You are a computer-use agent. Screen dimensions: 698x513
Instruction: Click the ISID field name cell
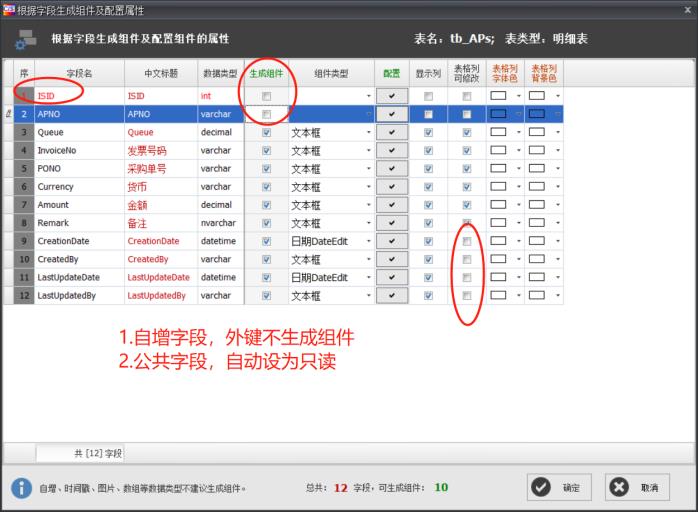point(79,96)
